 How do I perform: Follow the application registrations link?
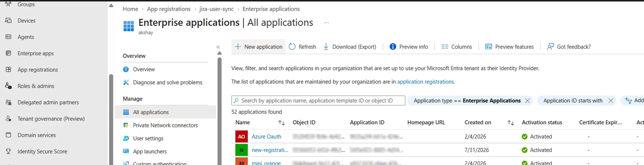[425, 82]
